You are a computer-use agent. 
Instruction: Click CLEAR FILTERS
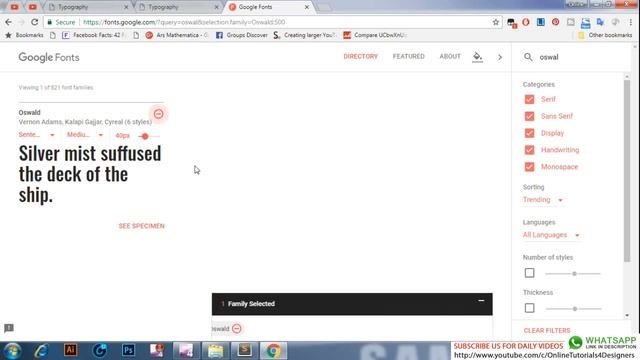(x=547, y=331)
